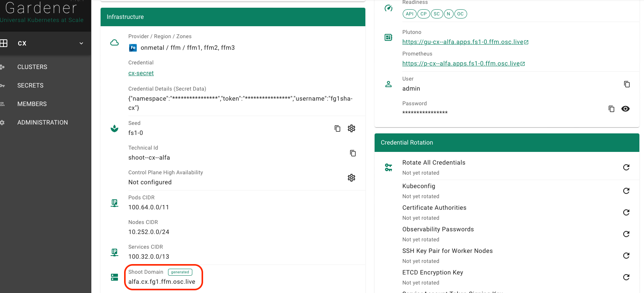This screenshot has height=293, width=644.
Task: Copy the password to clipboard
Action: pyautogui.click(x=611, y=109)
